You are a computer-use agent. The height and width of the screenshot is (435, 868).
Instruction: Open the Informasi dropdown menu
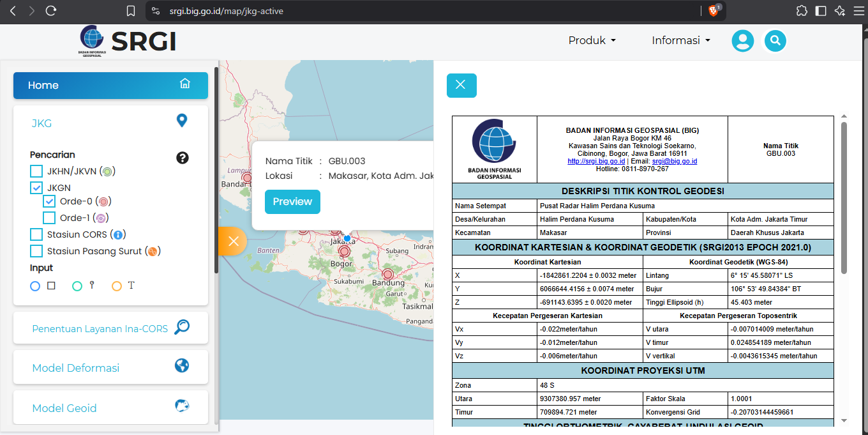681,40
